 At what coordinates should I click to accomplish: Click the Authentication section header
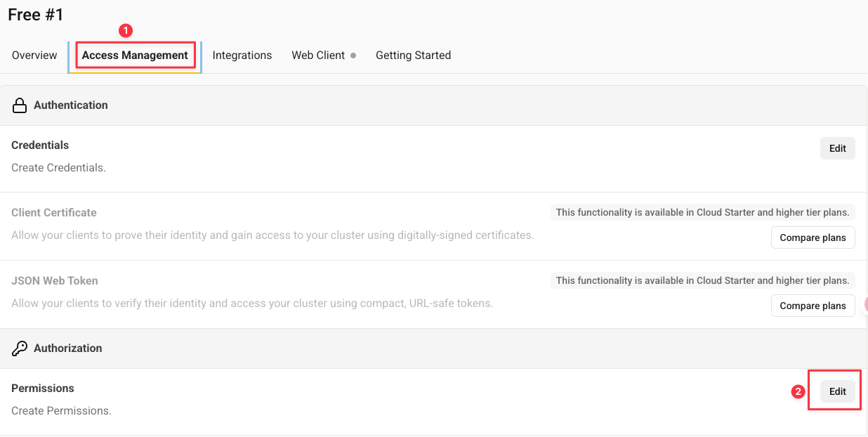pyautogui.click(x=70, y=105)
